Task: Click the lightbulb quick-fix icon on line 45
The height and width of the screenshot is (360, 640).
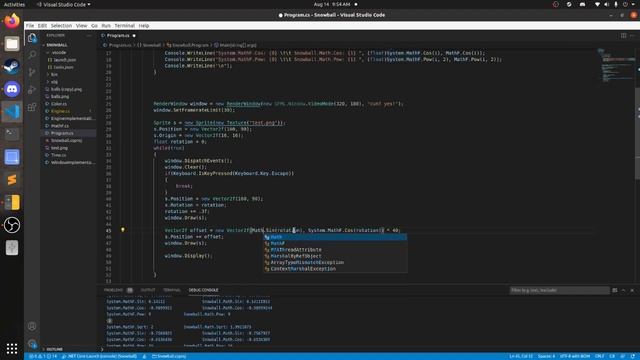Action: tap(122, 230)
